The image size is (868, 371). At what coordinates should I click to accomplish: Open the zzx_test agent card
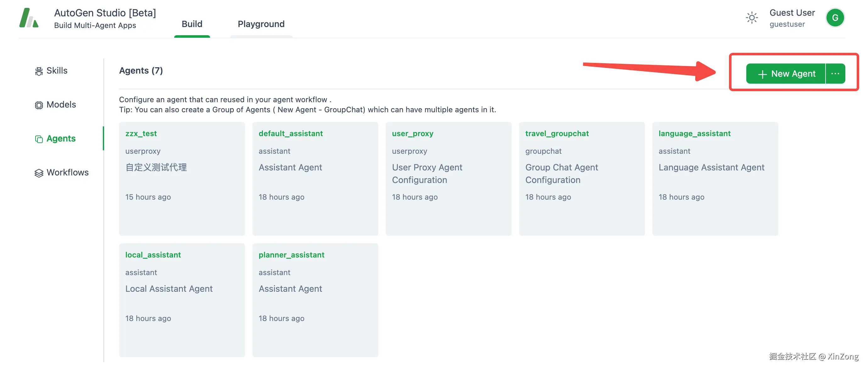click(x=182, y=179)
